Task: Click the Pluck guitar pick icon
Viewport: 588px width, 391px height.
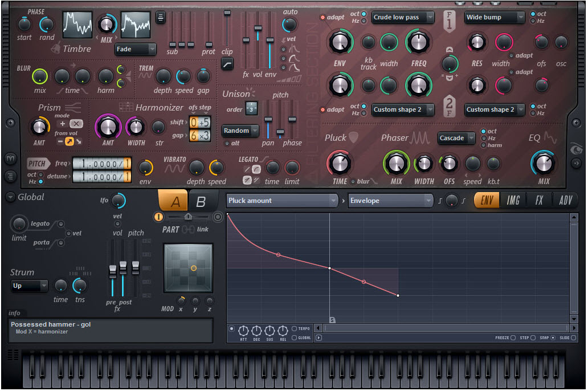Action: coord(353,137)
